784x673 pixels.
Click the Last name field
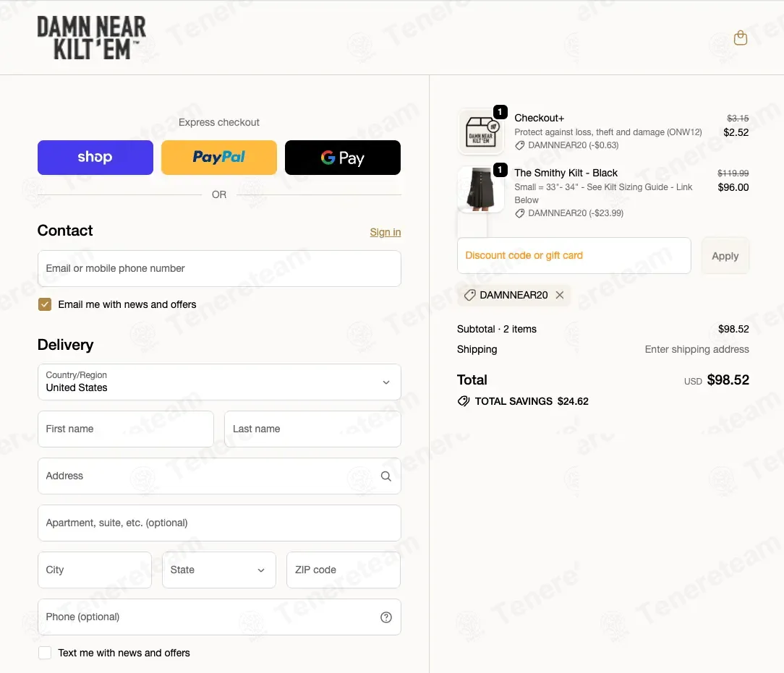312,429
